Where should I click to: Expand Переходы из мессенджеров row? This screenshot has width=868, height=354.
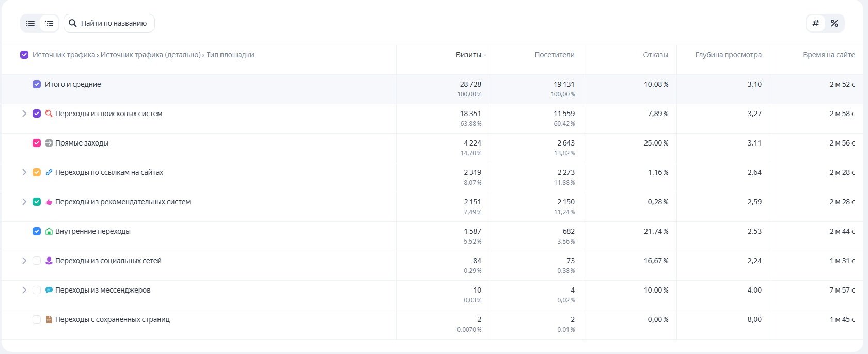coord(24,290)
